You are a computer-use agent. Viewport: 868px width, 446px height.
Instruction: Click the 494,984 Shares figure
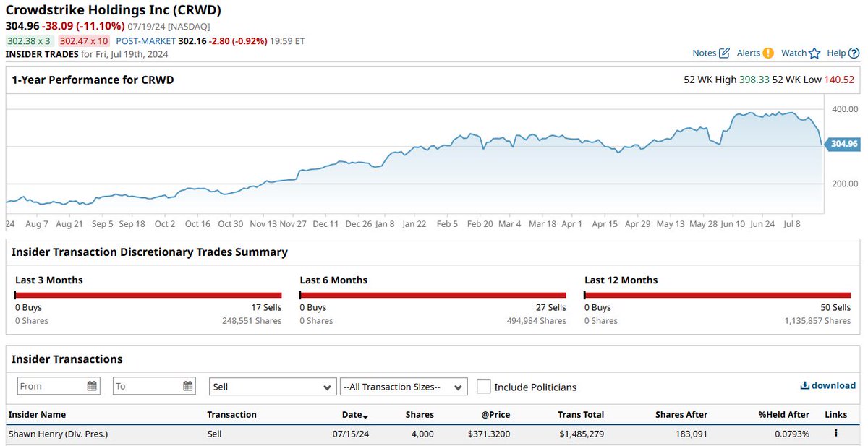[537, 320]
